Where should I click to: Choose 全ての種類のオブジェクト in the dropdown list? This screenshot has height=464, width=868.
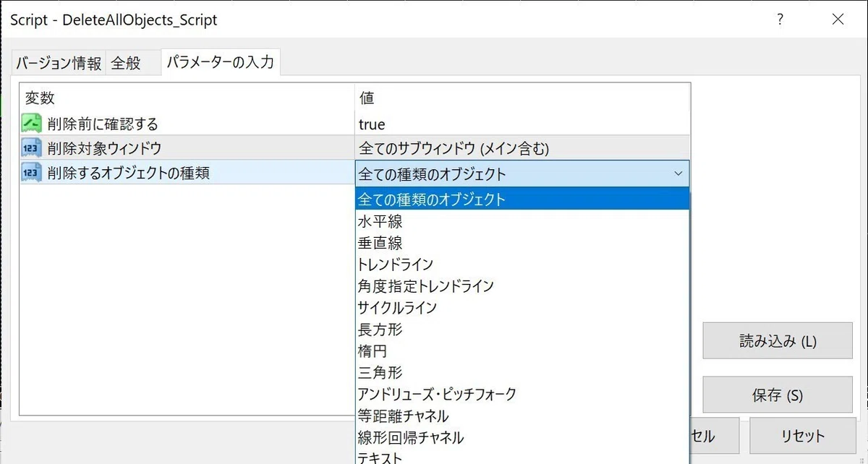[522, 199]
